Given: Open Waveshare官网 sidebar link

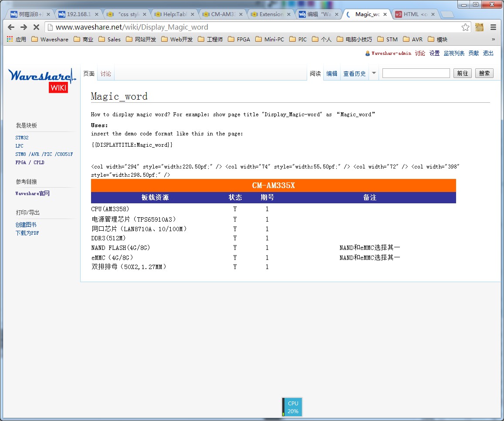Looking at the screenshot, I should (x=33, y=193).
